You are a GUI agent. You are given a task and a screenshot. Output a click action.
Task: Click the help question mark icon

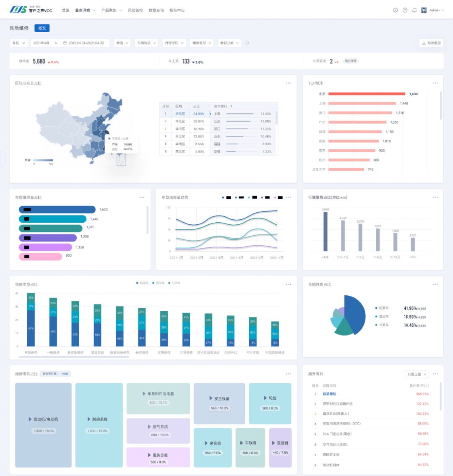click(405, 10)
